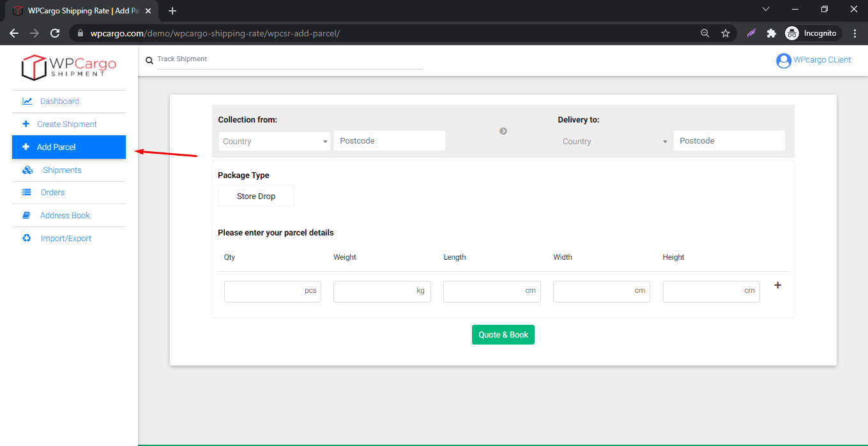Open the Delivery to Country dropdown
The image size is (868, 446).
614,141
